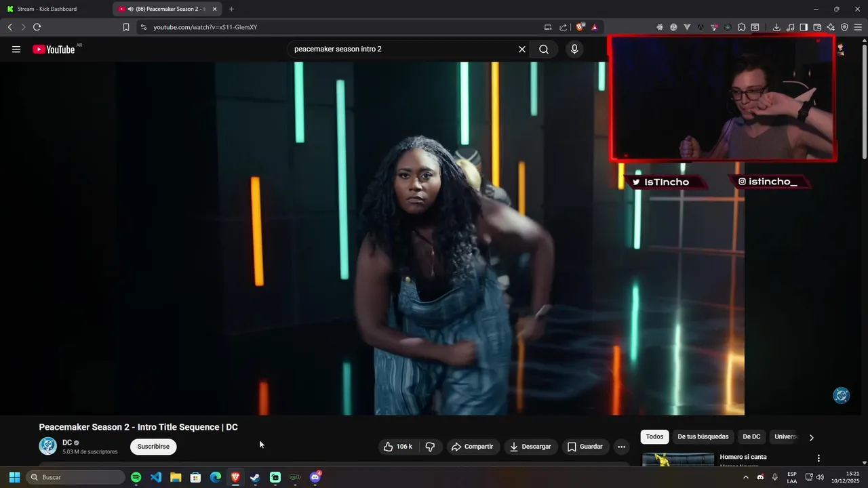
Task: Switch to the Stream - Kick Dashboard tab
Action: coord(56,9)
